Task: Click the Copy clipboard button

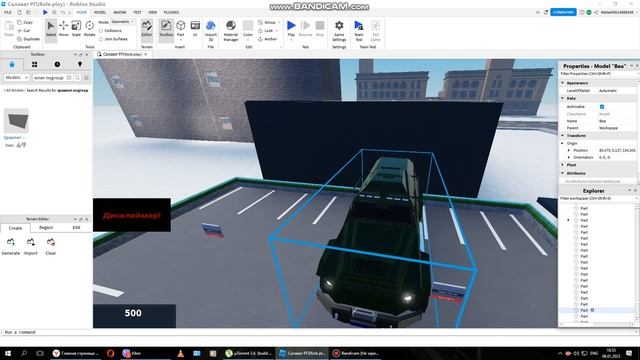Action: click(25, 22)
